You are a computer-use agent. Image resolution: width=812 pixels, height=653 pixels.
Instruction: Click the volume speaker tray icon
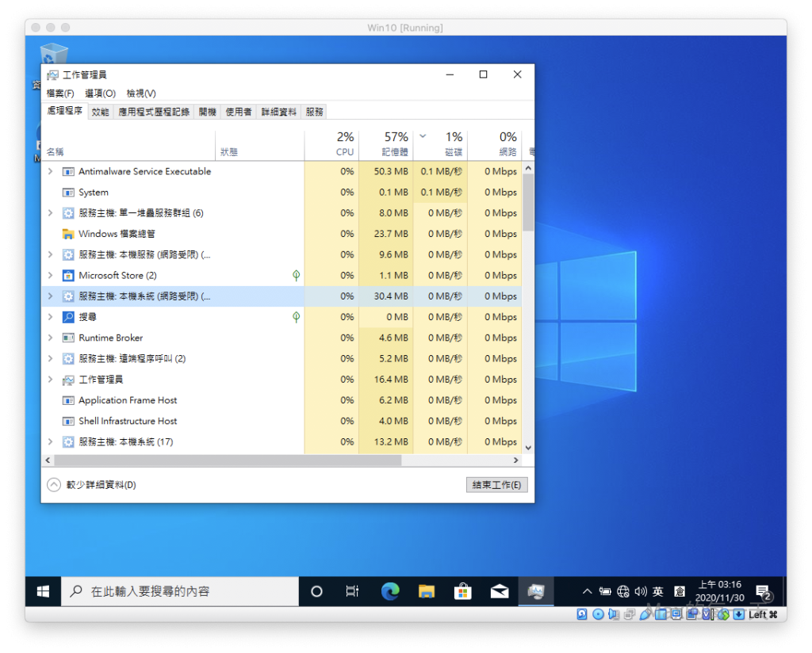click(x=641, y=591)
